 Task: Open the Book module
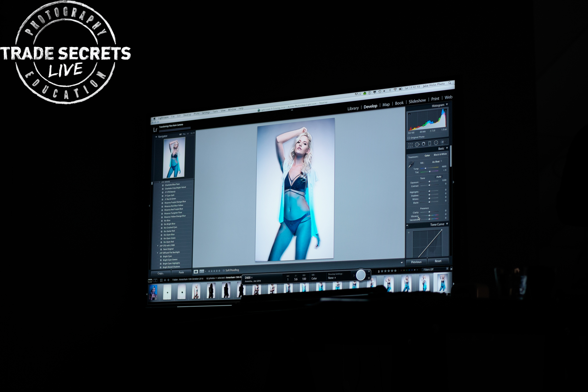(399, 103)
